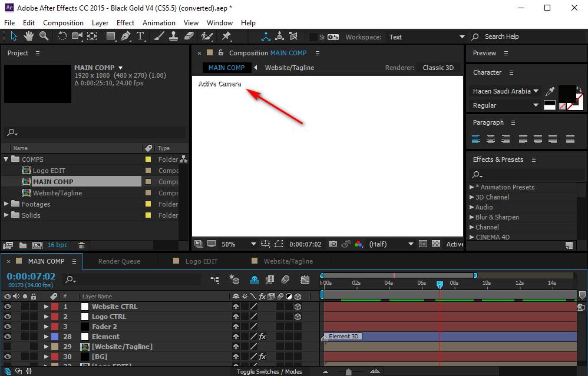Image resolution: width=588 pixels, height=376 pixels.
Task: Expand Blur & Sharpen effects category
Action: [472, 217]
